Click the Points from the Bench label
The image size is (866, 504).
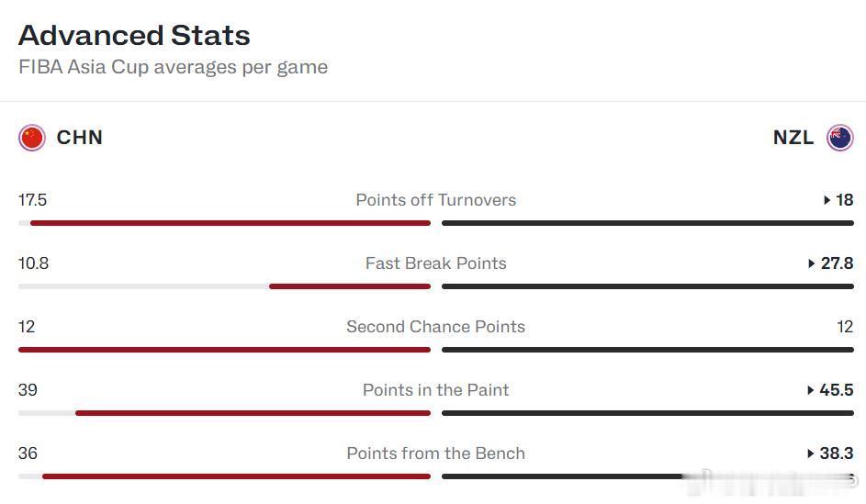(x=436, y=454)
